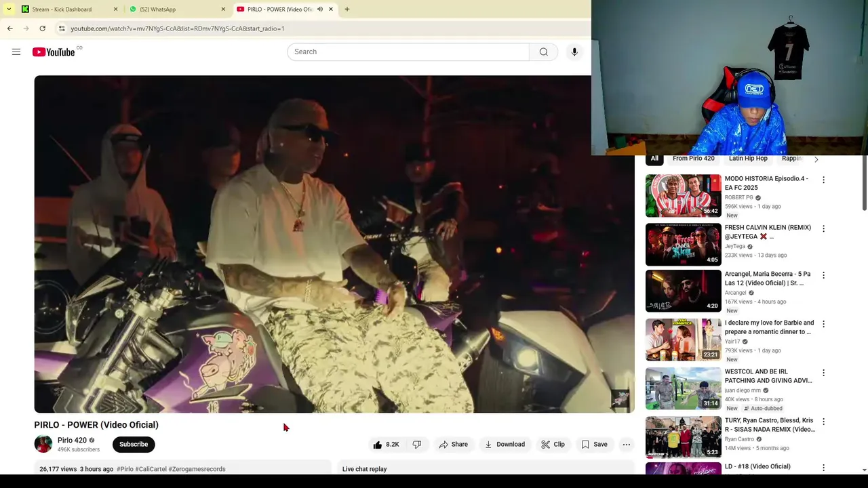Start voice search with microphone icon
868x488 pixels.
pos(574,52)
